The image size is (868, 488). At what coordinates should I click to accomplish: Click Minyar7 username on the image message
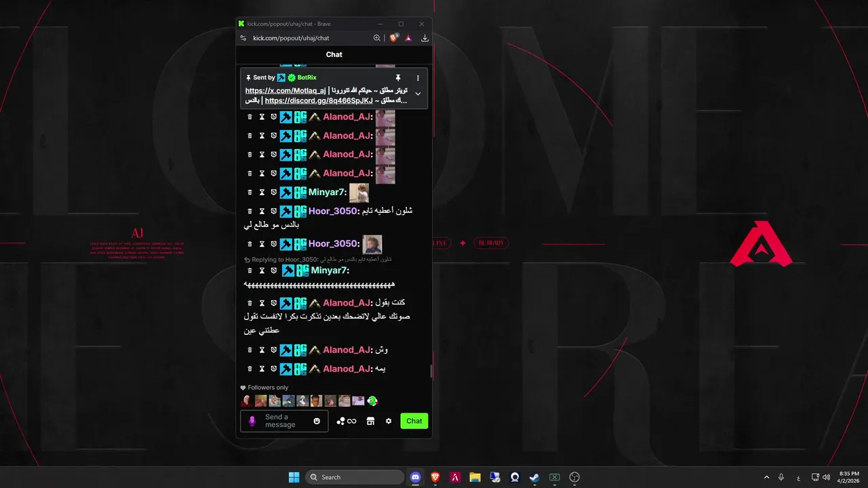click(326, 192)
